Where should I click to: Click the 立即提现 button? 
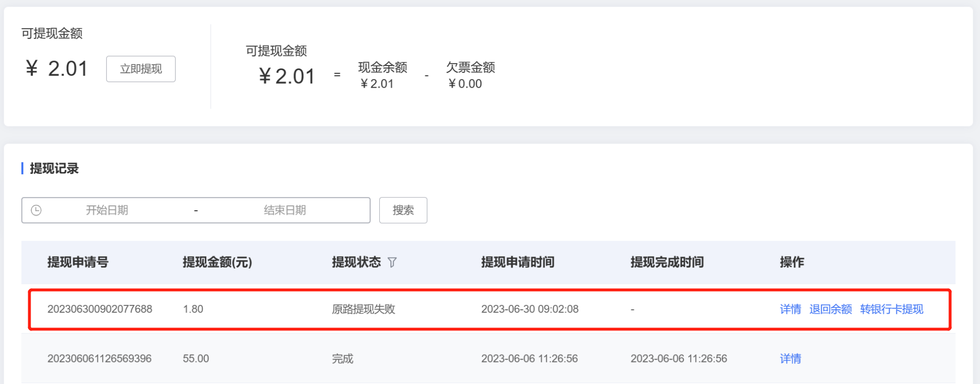141,69
